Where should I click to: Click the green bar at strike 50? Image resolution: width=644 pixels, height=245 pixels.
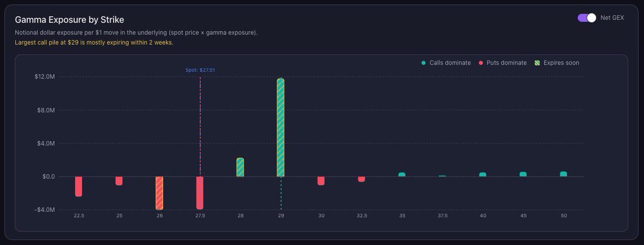pos(563,174)
